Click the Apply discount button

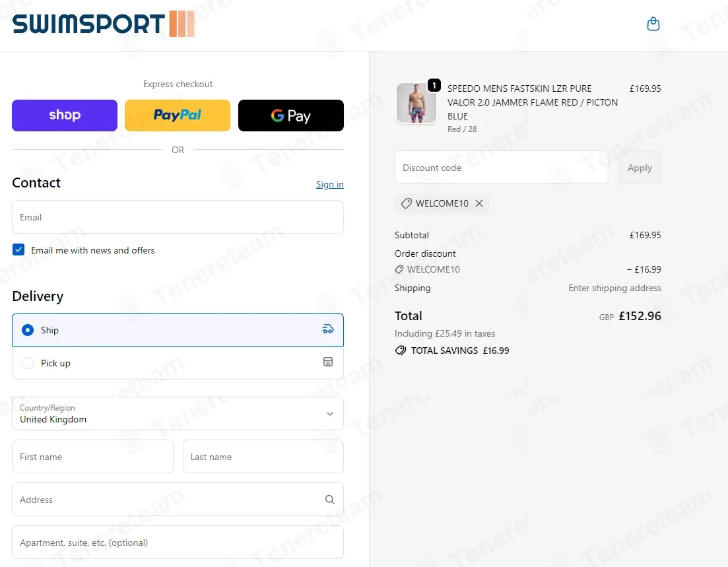[x=640, y=168]
